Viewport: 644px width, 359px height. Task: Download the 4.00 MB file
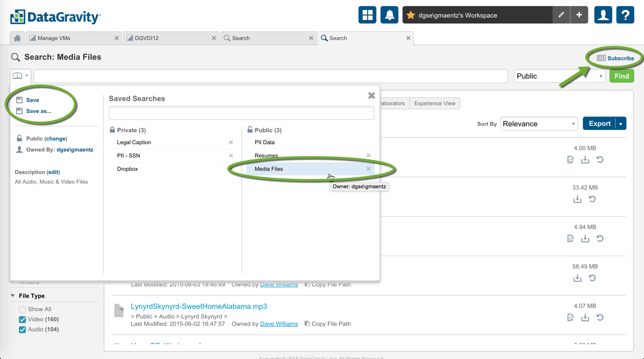pos(585,160)
